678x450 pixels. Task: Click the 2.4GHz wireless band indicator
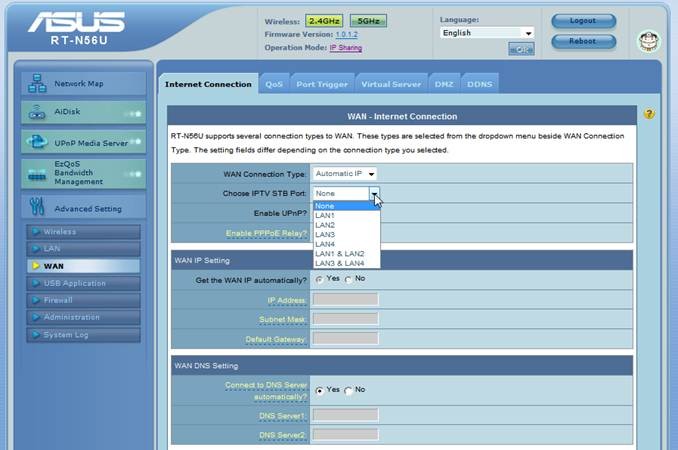(x=325, y=21)
